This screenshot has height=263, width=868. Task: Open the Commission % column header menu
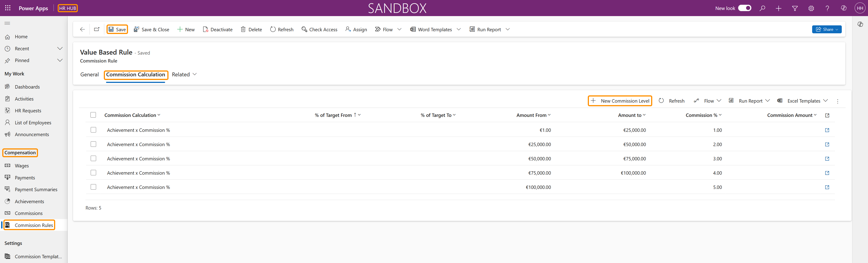(x=704, y=115)
